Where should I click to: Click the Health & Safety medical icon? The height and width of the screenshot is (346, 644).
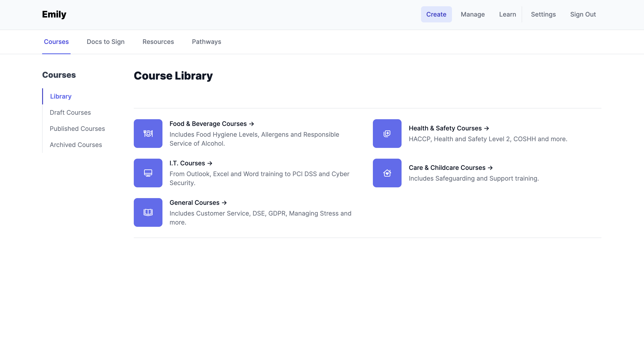387,134
